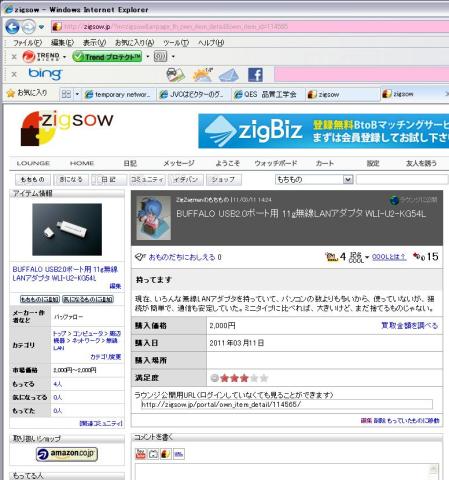Insert YouTube video icon in comment

(141, 454)
